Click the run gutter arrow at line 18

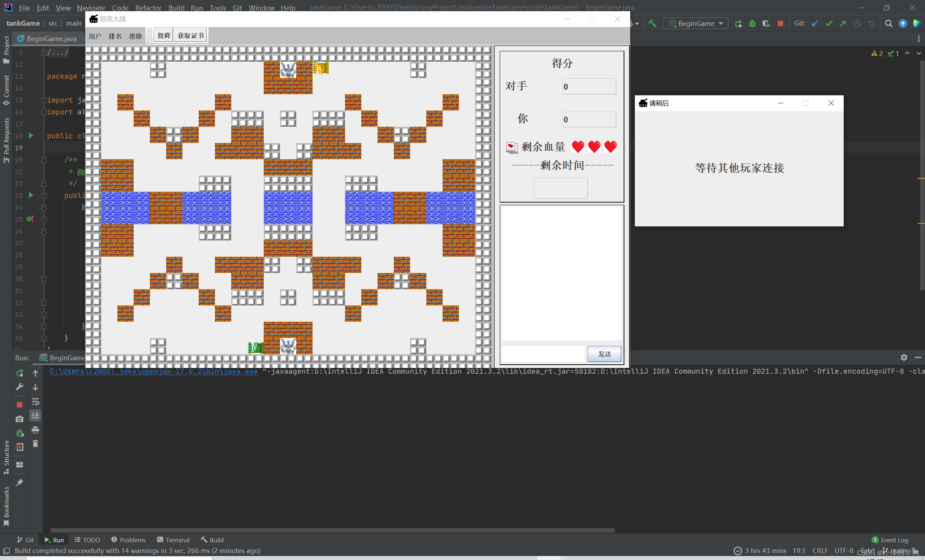click(31, 135)
